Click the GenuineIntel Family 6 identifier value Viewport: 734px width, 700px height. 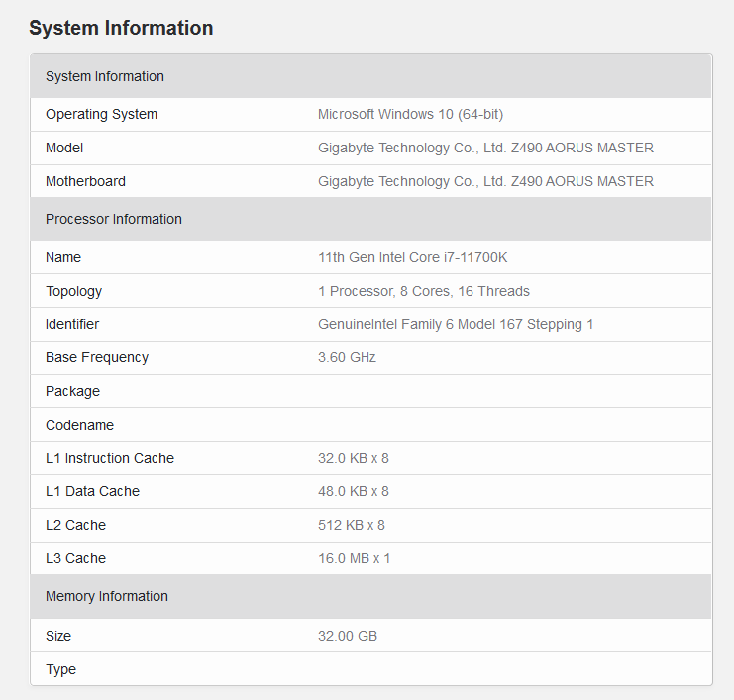[x=455, y=324]
